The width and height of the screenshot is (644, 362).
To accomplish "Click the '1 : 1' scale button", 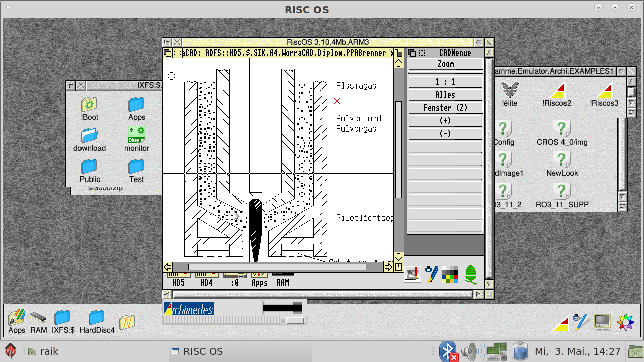I will [445, 82].
